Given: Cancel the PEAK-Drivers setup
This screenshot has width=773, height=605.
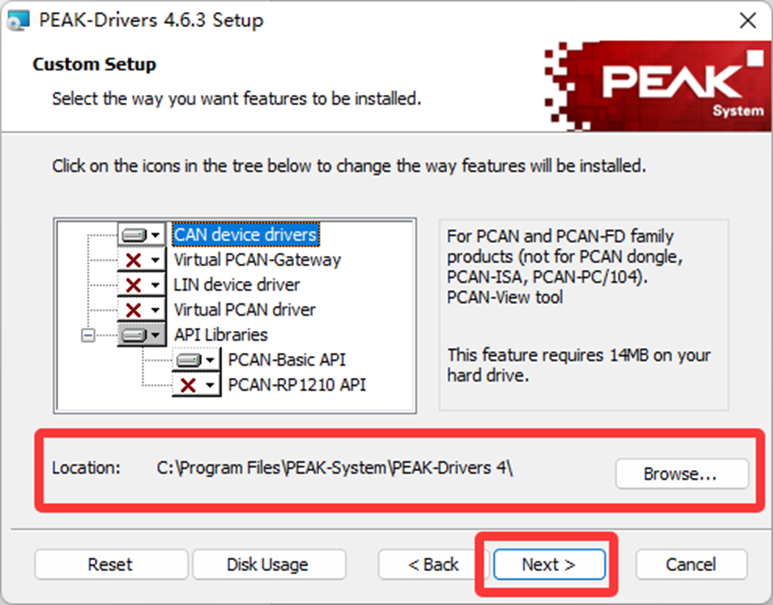Looking at the screenshot, I should [691, 564].
